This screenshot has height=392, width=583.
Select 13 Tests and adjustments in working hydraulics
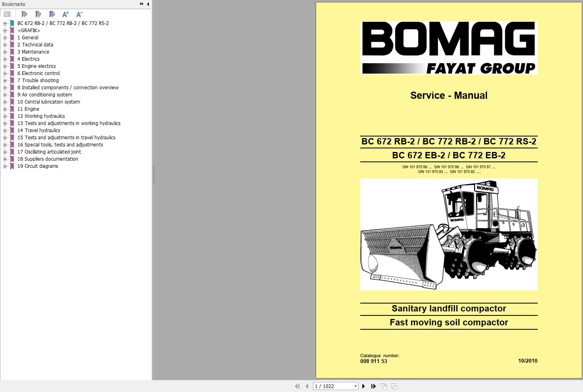point(69,123)
